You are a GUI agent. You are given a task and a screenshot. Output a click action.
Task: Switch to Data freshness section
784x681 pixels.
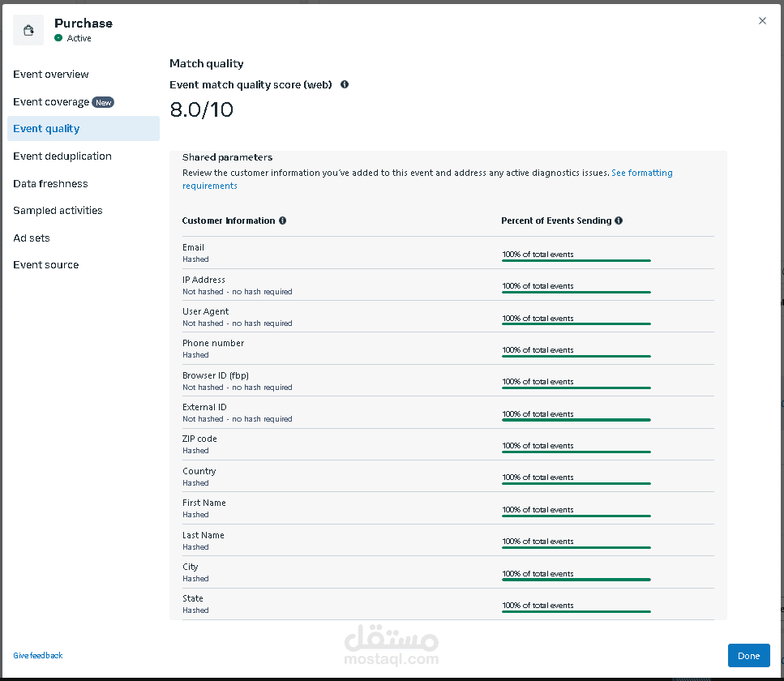pos(50,184)
